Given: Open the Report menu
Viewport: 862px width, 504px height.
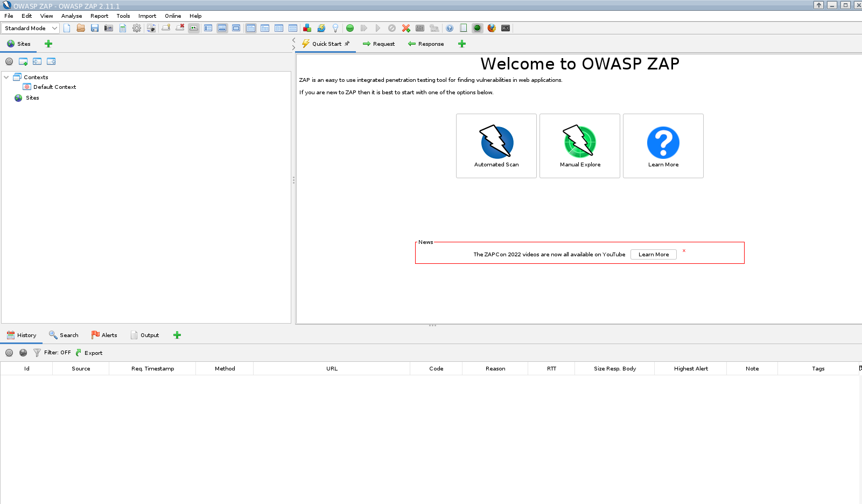Looking at the screenshot, I should pyautogui.click(x=99, y=16).
